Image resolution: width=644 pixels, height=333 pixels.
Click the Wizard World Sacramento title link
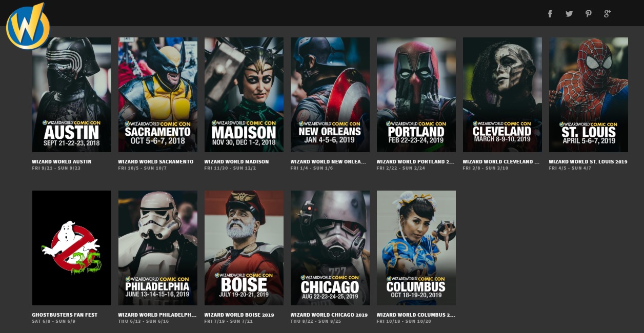coord(156,162)
